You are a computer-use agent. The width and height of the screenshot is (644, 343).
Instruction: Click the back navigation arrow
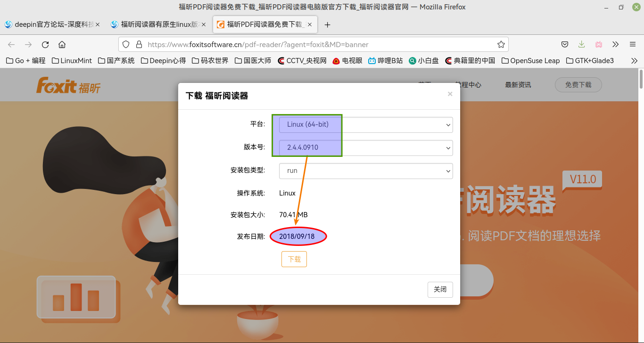pos(11,44)
